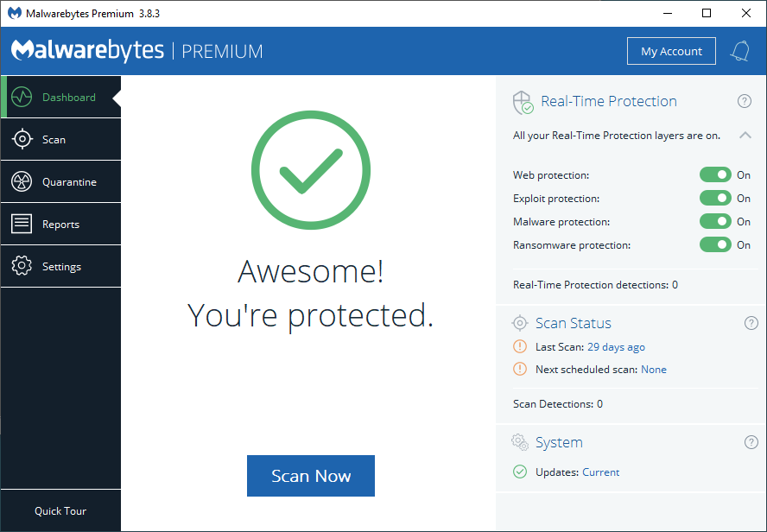Click the 'None' next scheduled scan link
Image resolution: width=767 pixels, height=532 pixels.
[654, 370]
